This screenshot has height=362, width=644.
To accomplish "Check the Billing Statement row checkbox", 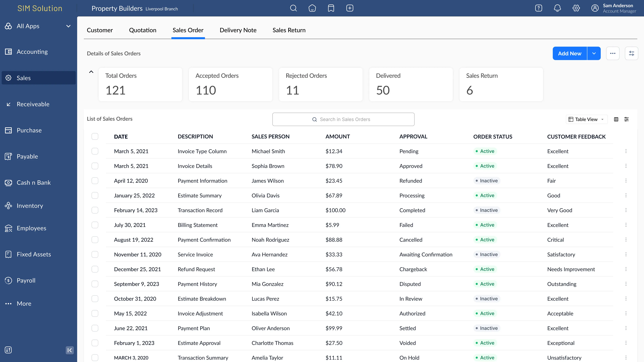I will tap(95, 225).
